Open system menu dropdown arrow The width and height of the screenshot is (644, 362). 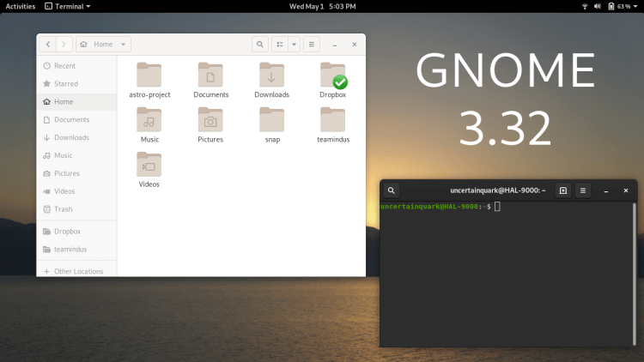(x=635, y=7)
